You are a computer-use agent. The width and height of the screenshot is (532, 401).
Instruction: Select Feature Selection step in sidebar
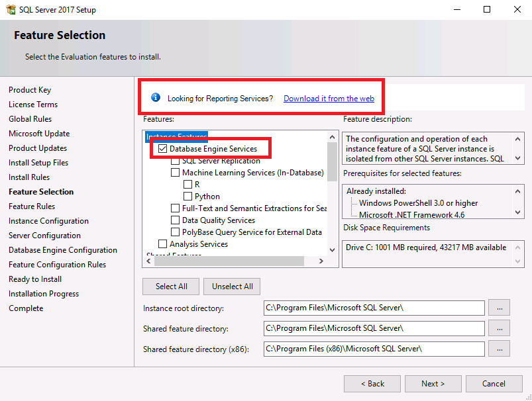[41, 192]
